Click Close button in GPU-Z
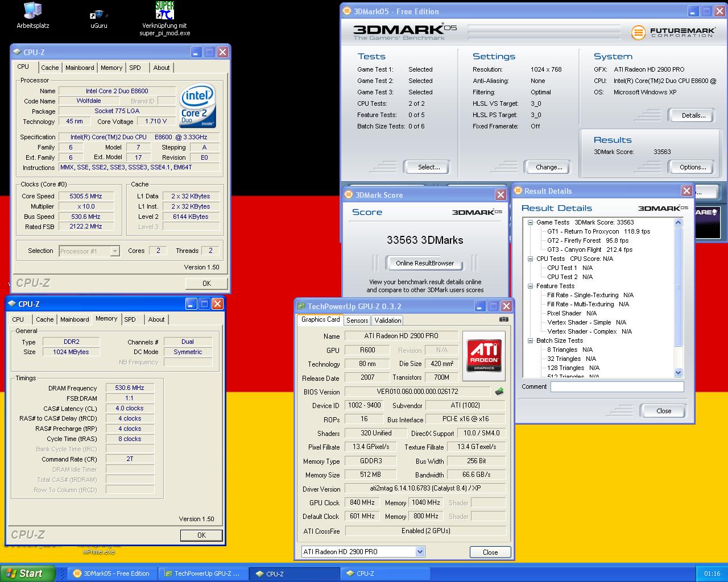Viewport: 728px width, 582px height. pos(490,552)
